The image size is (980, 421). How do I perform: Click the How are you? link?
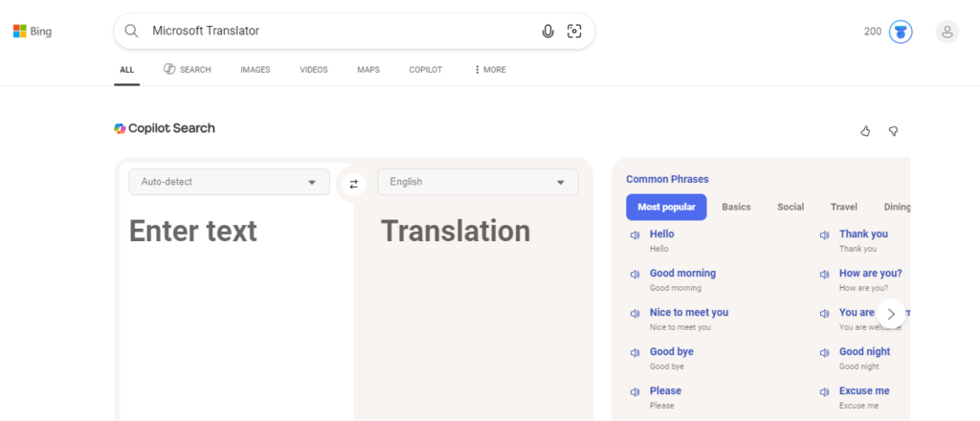click(870, 273)
